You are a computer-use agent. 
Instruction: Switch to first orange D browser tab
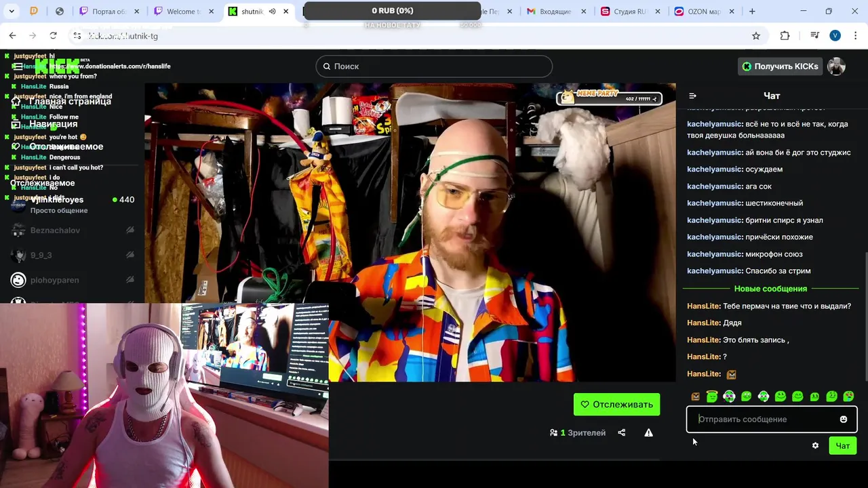34,12
